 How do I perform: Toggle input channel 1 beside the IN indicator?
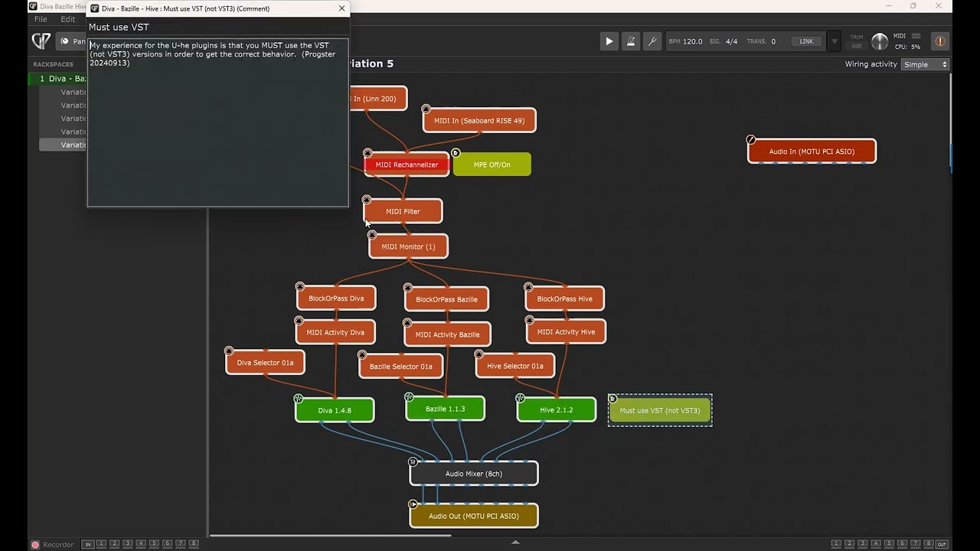tap(101, 543)
